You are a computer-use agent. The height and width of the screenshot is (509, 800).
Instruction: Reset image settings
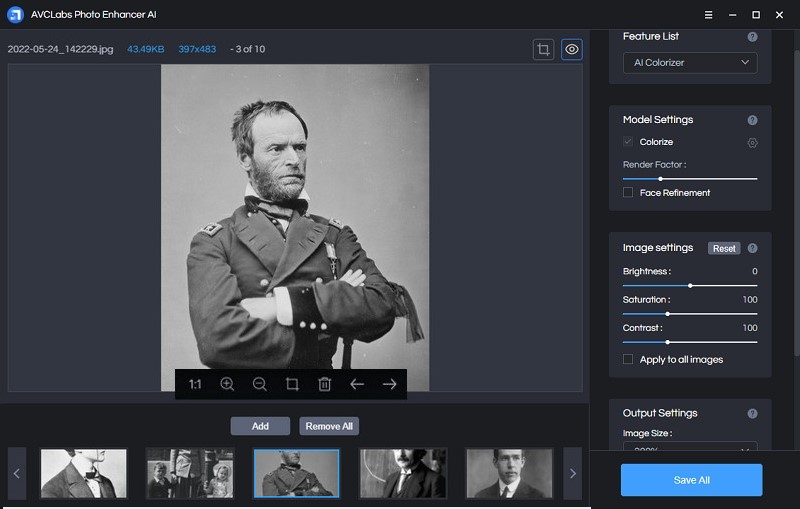pos(724,248)
